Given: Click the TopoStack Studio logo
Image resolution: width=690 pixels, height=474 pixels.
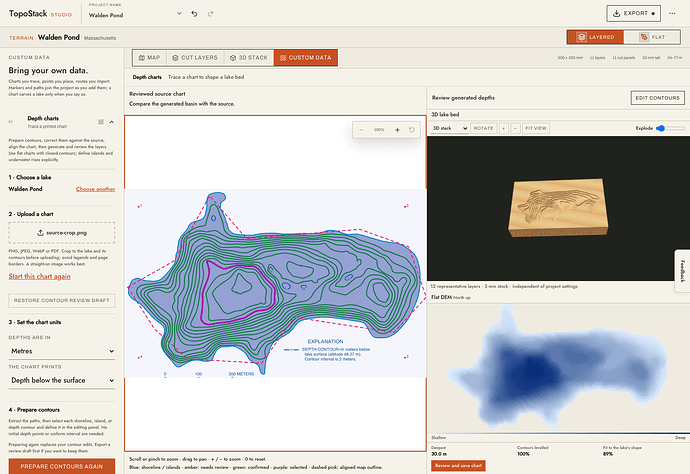Looking at the screenshot, I should [40, 14].
